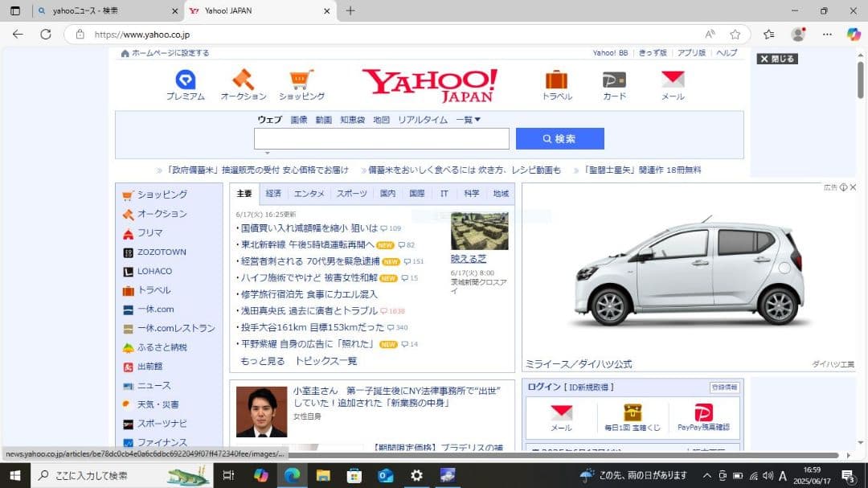Toggle the favorites star in the address bar
The image size is (868, 488).
click(x=735, y=34)
